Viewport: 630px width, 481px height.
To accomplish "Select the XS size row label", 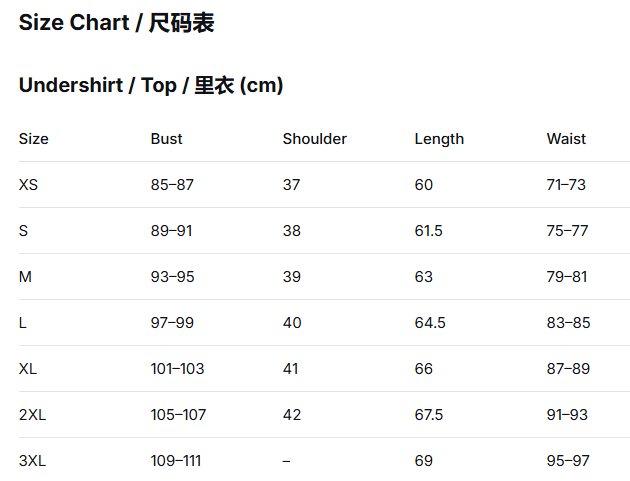I will (28, 185).
